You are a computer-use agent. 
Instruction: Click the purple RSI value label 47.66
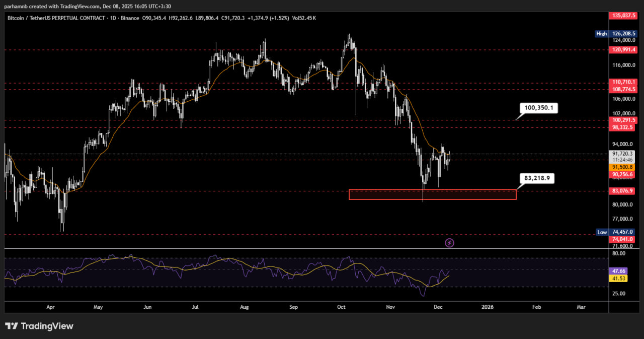point(618,270)
